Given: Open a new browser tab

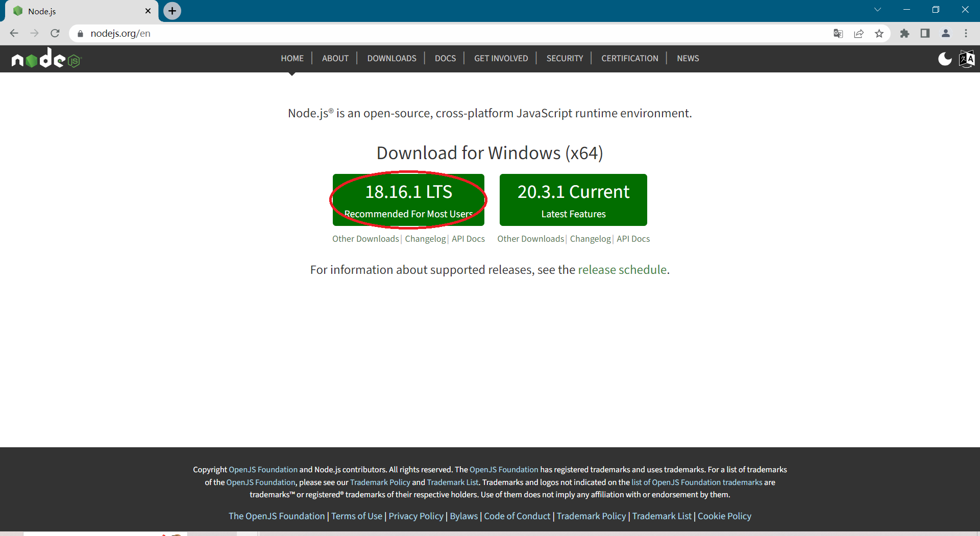Looking at the screenshot, I should [x=173, y=11].
